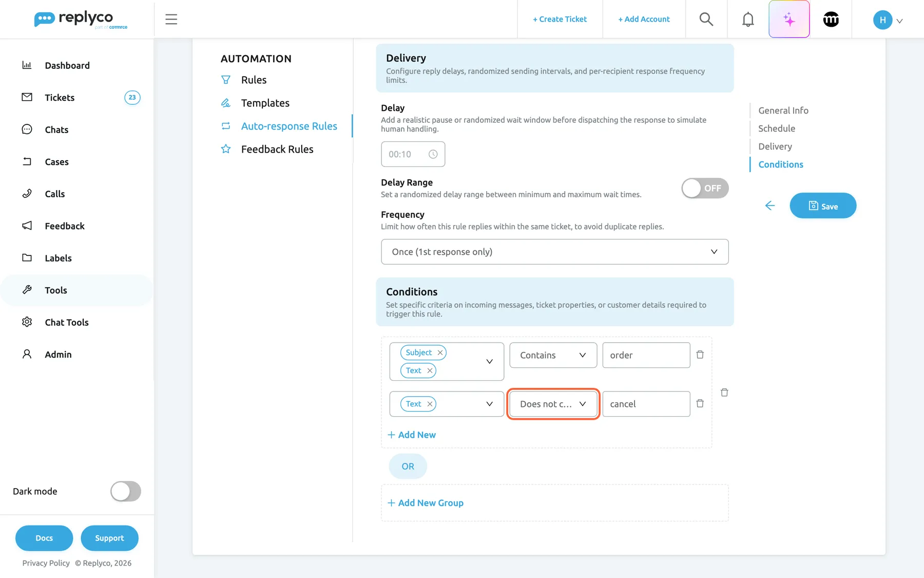Open the 'Does not c...' operator dropdown
Image resolution: width=924 pixels, height=578 pixels.
point(553,404)
